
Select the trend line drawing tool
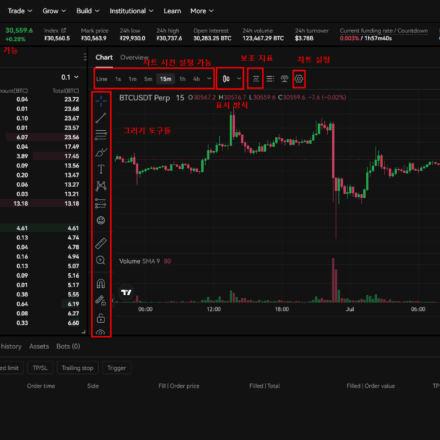coord(101,118)
